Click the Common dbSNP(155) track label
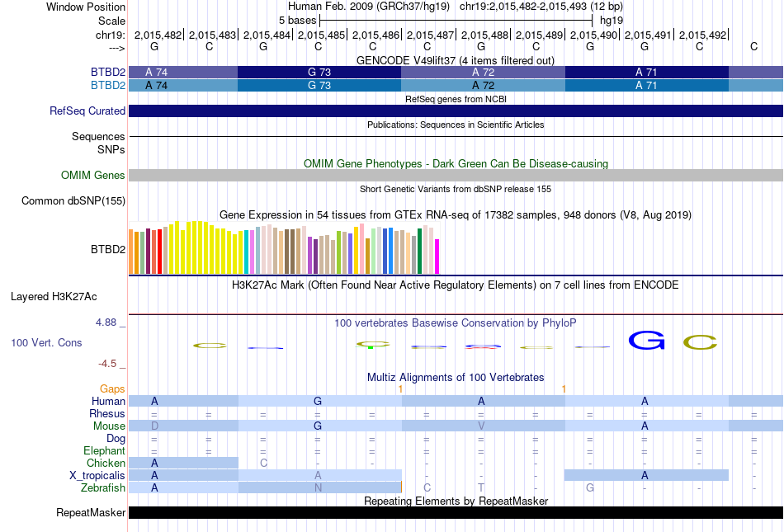Image resolution: width=784 pixels, height=532 pixels. tap(73, 200)
